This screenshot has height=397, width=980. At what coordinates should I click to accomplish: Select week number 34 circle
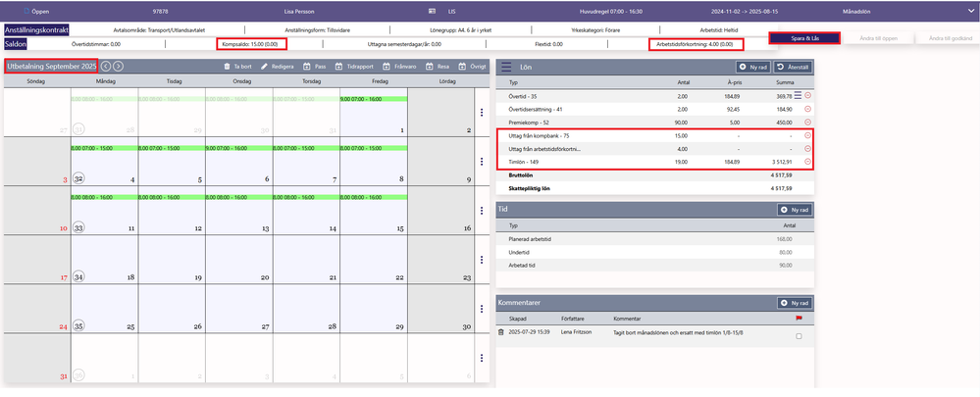click(78, 275)
